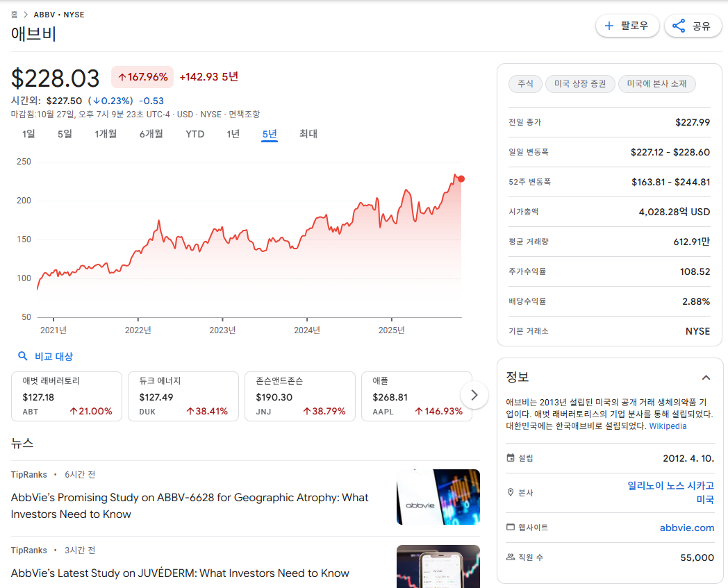728x588 pixels.
Task: Open JUVÉDERM study news headline
Action: pos(180,573)
